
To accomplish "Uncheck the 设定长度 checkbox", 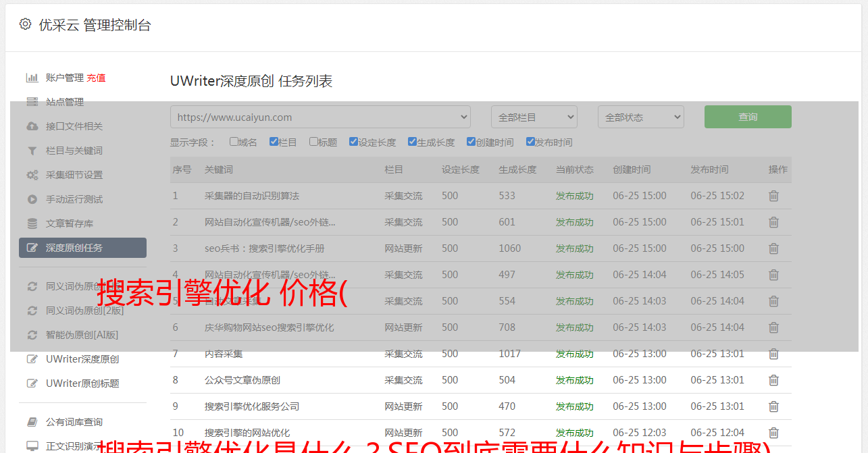I will [353, 142].
